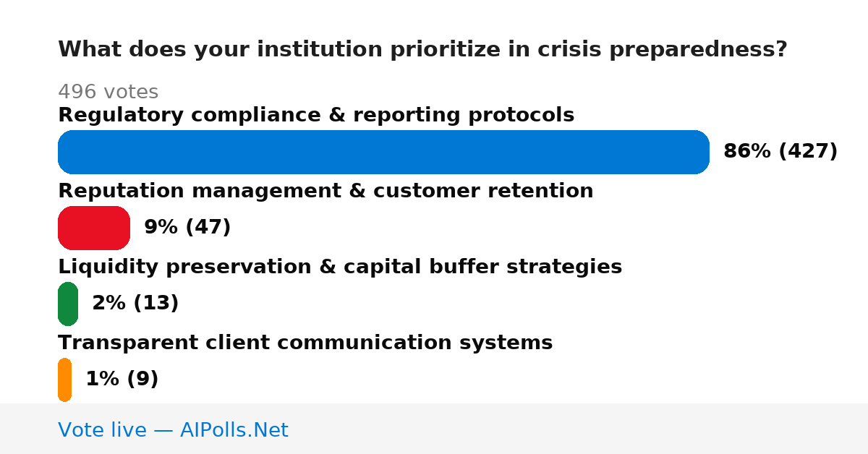Click the 86% (427) result text
Viewport: 868px width, 454px height.
pyautogui.click(x=780, y=151)
